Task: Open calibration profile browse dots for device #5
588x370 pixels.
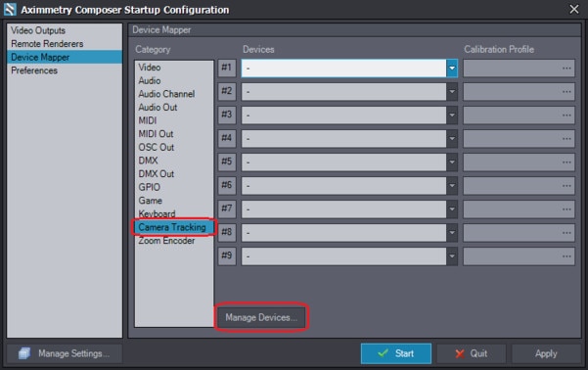Action: (x=566, y=162)
